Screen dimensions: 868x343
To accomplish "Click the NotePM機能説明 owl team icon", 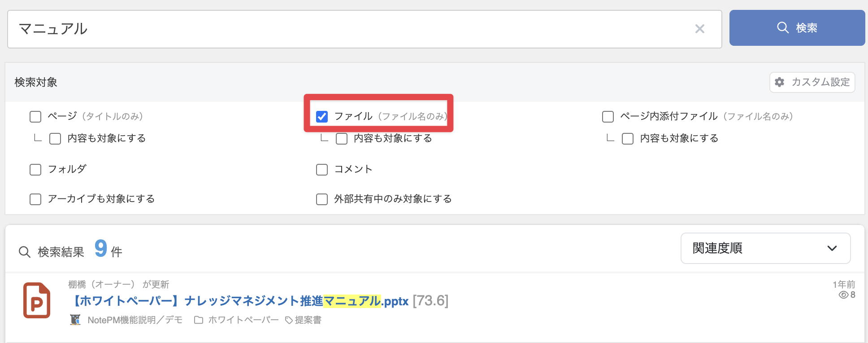I will click(75, 320).
